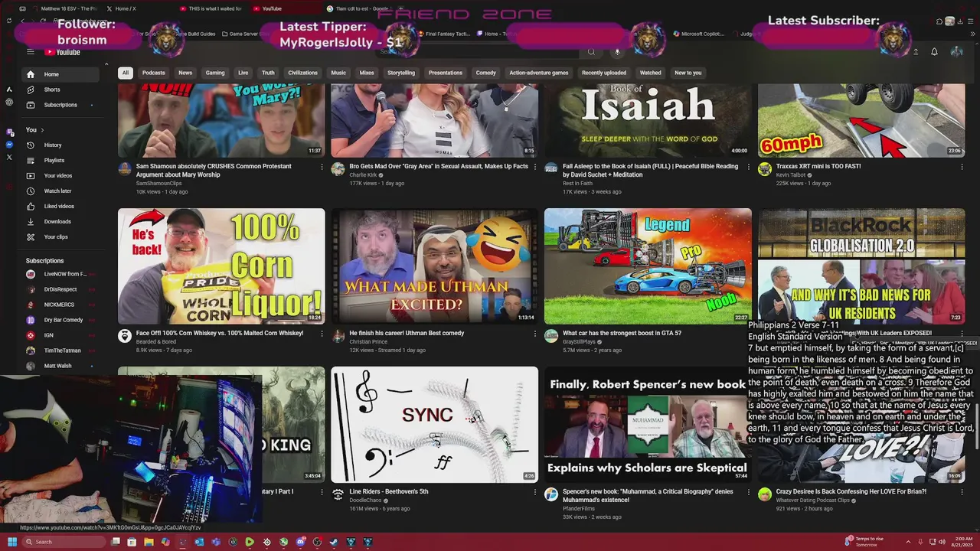This screenshot has height=551, width=980.
Task: Open Sam Shamoun absolutely CRUSHES video title
Action: click(x=214, y=170)
